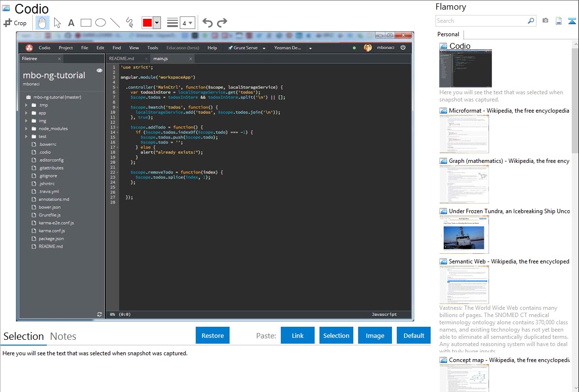The width and height of the screenshot is (579, 392).
Task: Click the camera capture icon
Action: tap(545, 21)
